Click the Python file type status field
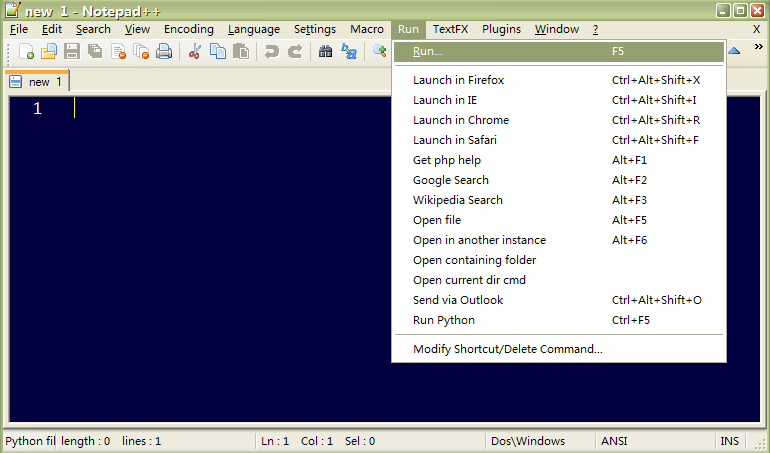This screenshot has height=453, width=770. click(30, 441)
